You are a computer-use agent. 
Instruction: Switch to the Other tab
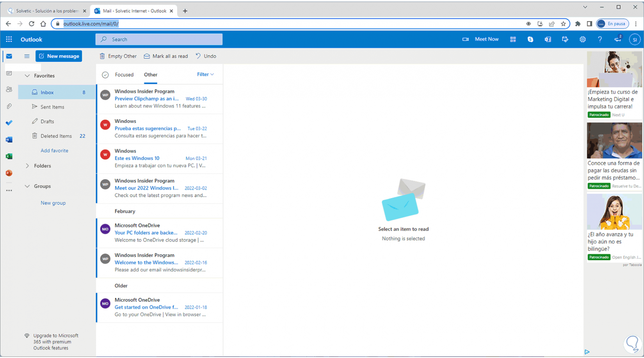tap(151, 75)
